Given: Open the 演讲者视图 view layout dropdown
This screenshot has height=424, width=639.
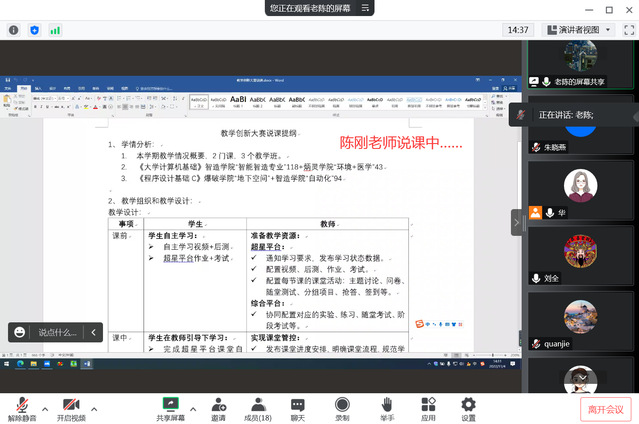Looking at the screenshot, I should (x=578, y=30).
